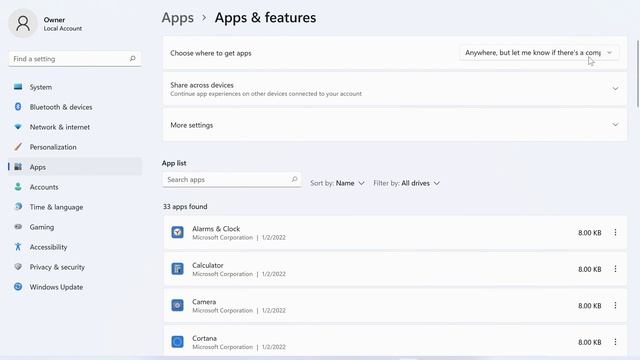Click the vertical scrollbar on the right
This screenshot has height=360, width=640.
[637, 73]
